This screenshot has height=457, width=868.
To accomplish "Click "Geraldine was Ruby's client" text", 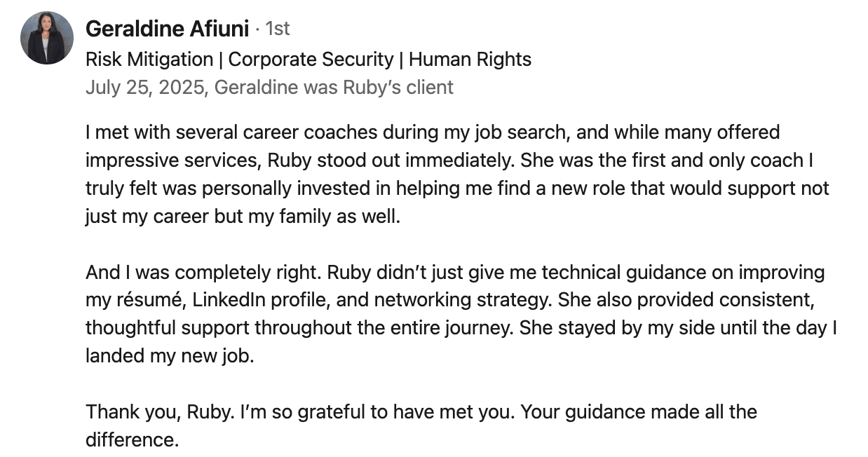I will (334, 88).
